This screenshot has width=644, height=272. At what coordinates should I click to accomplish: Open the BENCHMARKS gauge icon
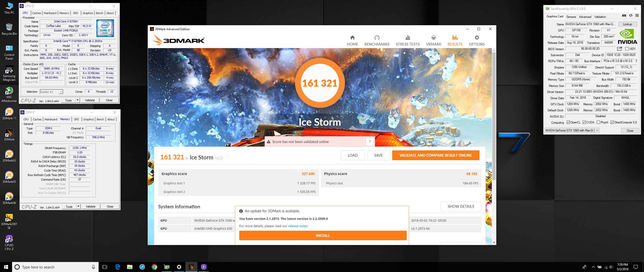coord(377,38)
